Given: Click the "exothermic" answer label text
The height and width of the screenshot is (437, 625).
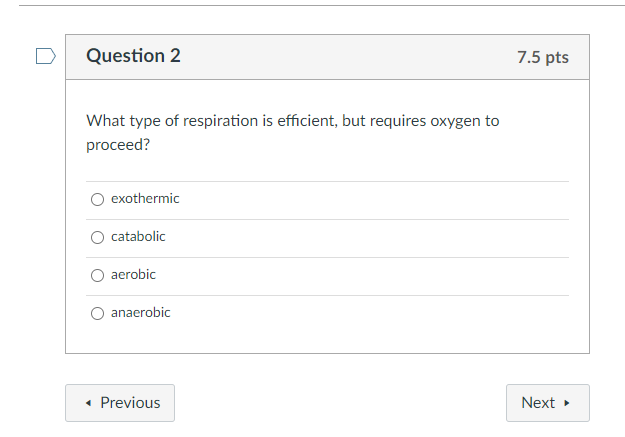Looking at the screenshot, I should click(145, 199).
